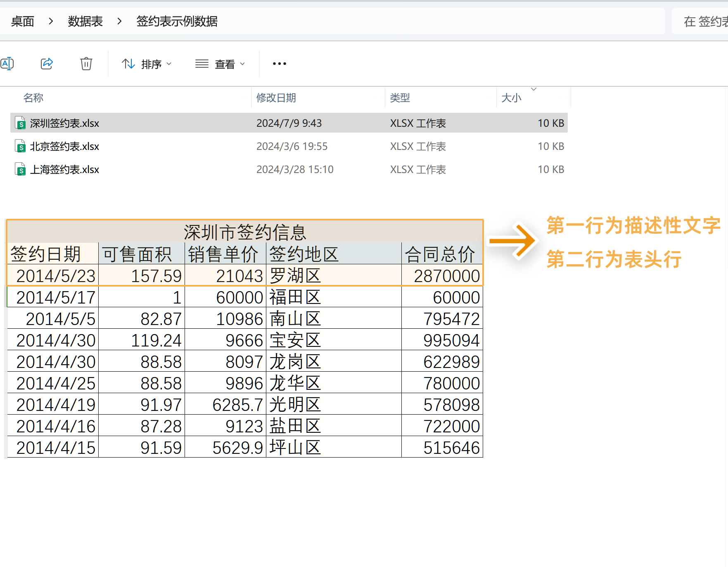The height and width of the screenshot is (567, 728).
Task: Expand the chevron after 数据表 in breadcrumb
Action: coord(119,21)
